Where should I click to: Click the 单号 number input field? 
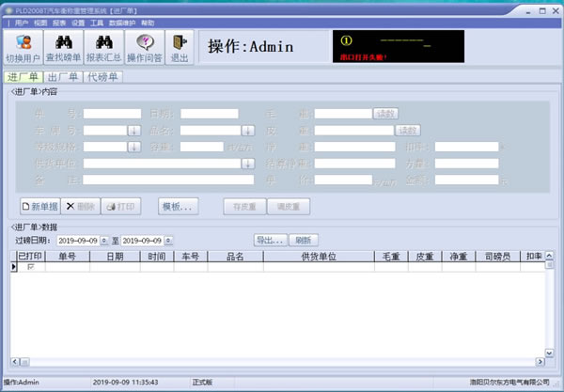(113, 114)
